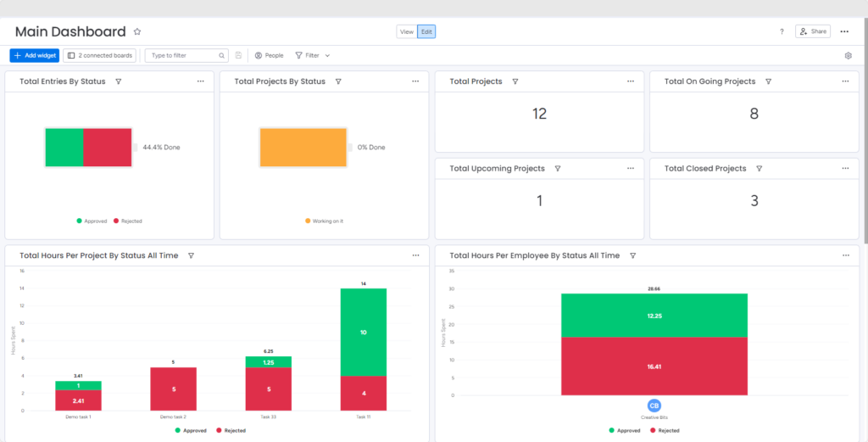The width and height of the screenshot is (868, 442).
Task: Open menu of Total Entries By Status widget
Action: [200, 81]
